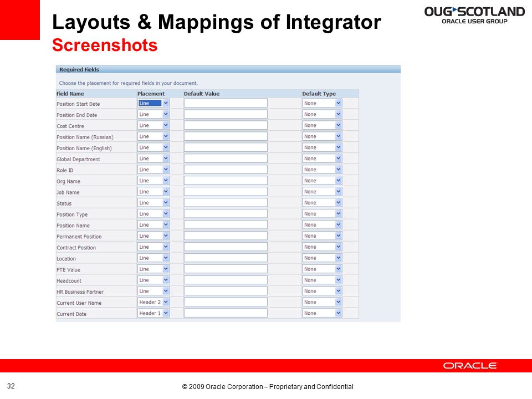Open Placement dropdown for HR Business Partner

coord(154,291)
